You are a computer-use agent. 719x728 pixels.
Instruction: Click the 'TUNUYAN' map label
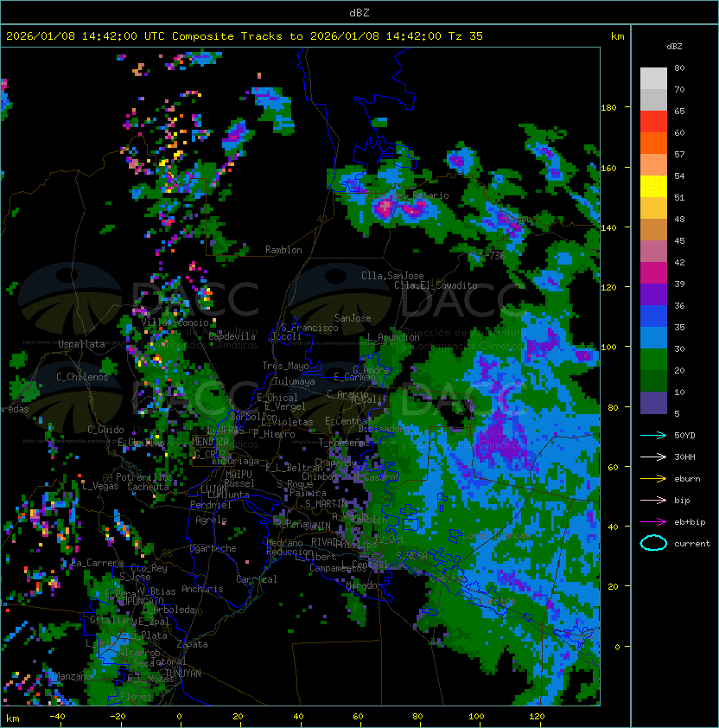tap(183, 674)
